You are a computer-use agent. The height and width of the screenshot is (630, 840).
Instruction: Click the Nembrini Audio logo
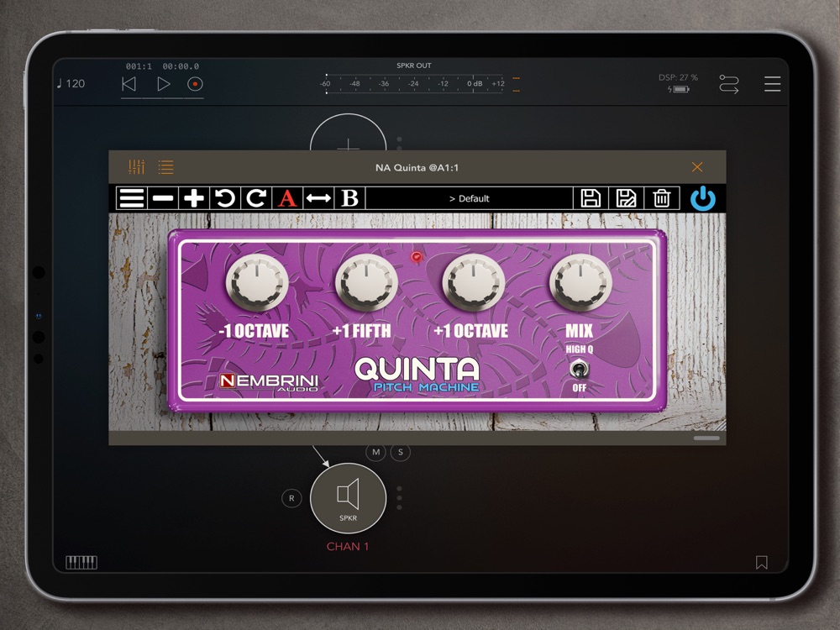[269, 382]
